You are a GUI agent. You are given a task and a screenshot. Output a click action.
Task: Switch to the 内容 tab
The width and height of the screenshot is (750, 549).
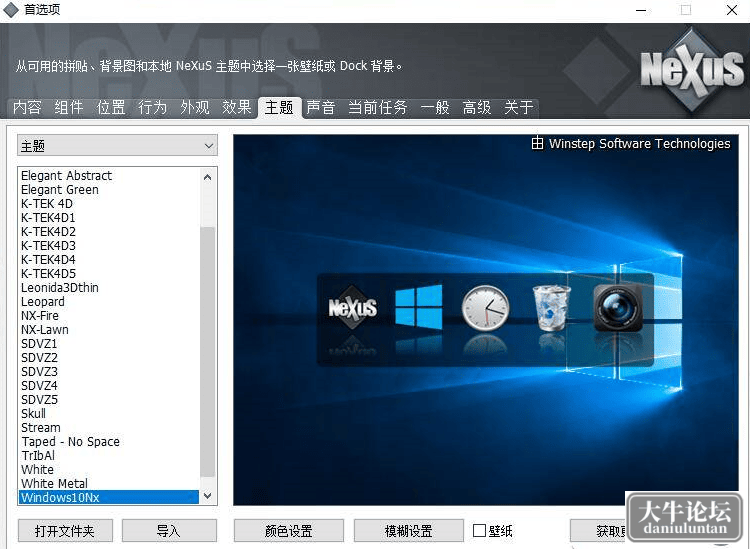point(27,107)
